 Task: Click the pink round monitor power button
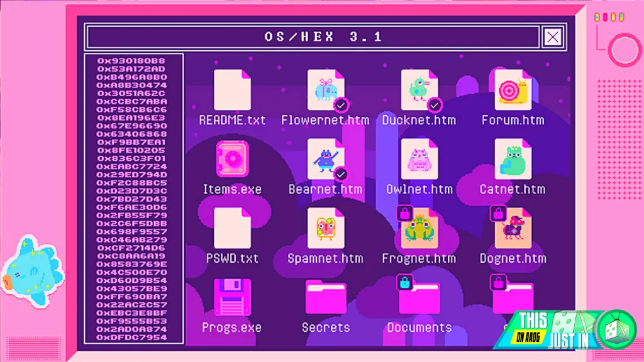625,50
